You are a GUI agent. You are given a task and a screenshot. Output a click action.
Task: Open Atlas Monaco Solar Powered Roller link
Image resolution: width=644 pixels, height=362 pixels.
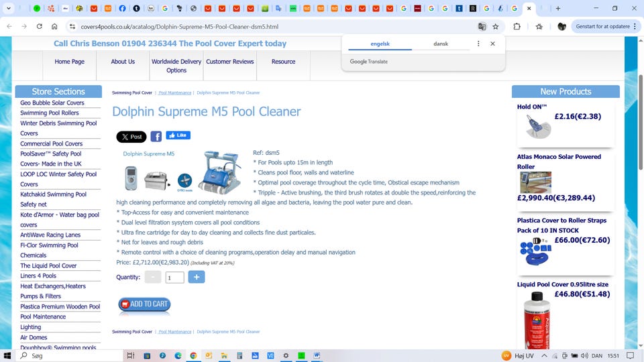[559, 162]
